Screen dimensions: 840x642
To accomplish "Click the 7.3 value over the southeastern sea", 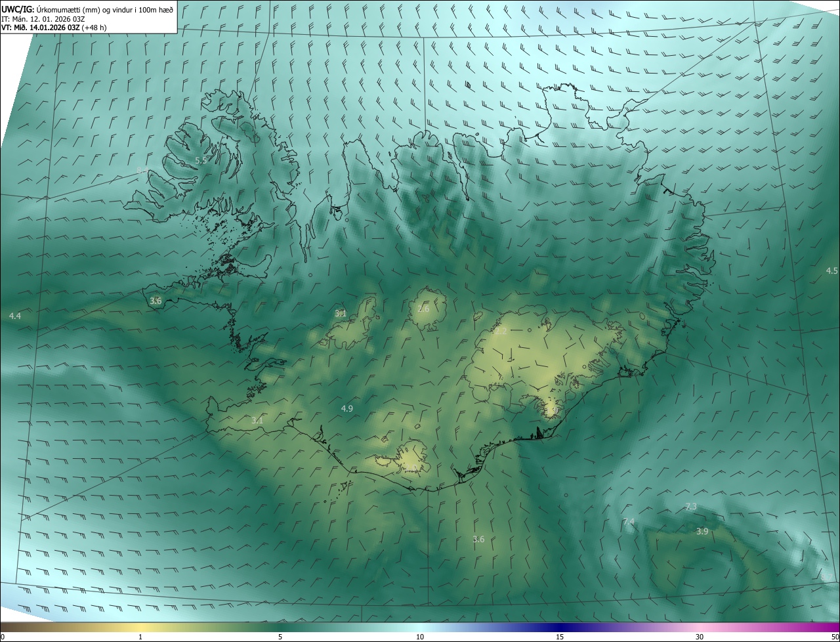I will [691, 506].
